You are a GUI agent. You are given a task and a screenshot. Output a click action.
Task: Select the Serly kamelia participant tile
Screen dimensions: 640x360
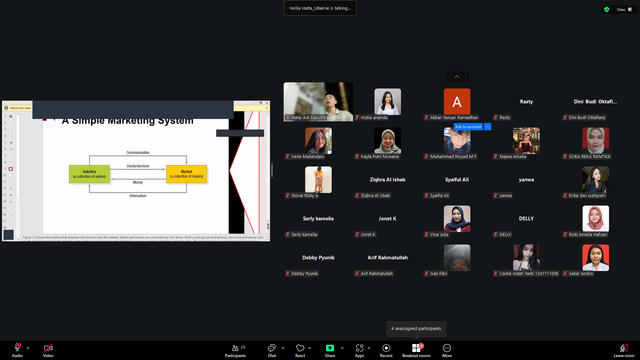(x=318, y=219)
